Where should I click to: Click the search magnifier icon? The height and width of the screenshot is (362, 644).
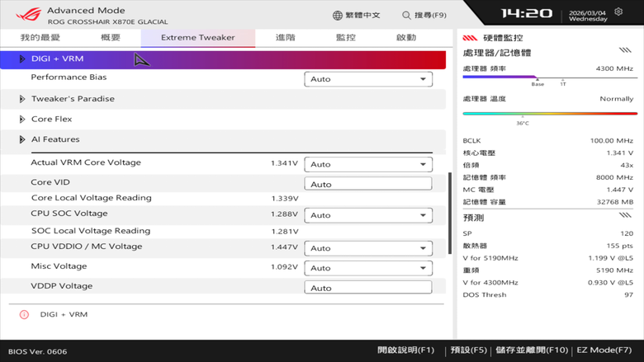pos(406,15)
